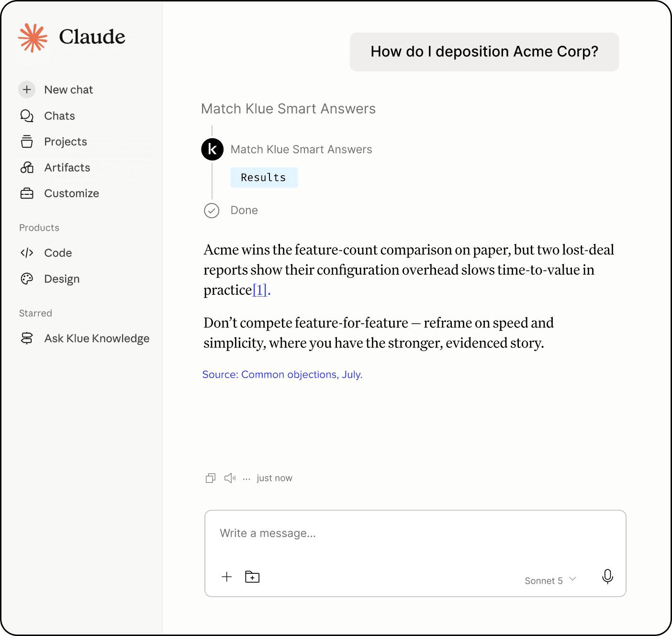
Task: Open the Projects stack icon
Action: click(x=27, y=142)
